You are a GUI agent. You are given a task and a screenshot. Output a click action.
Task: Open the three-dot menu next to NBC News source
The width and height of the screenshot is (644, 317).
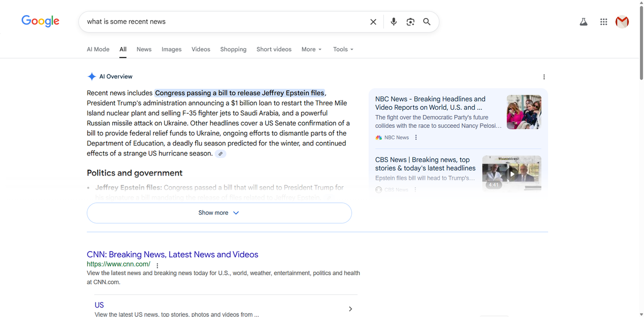click(x=416, y=137)
